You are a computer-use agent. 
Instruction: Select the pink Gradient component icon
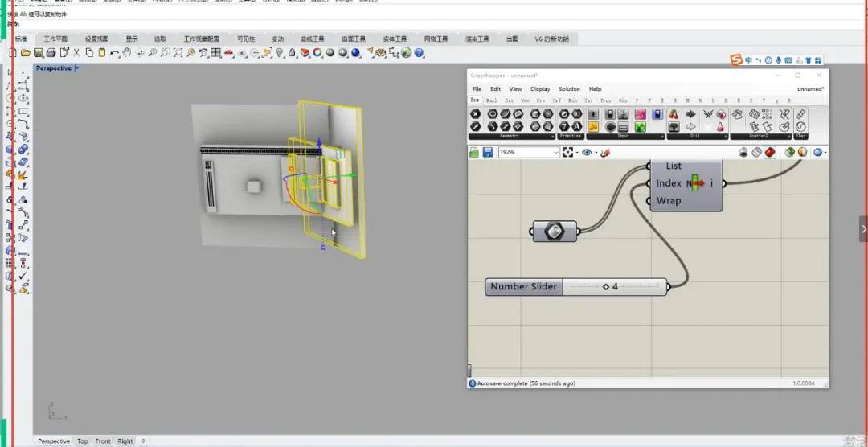pos(641,114)
